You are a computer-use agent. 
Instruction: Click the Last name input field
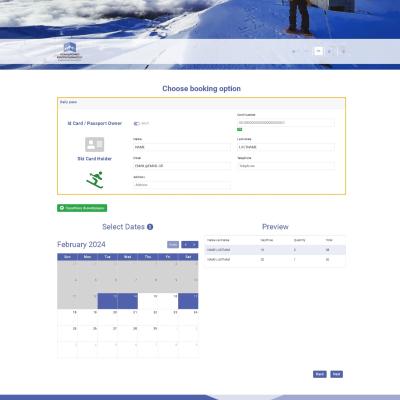tap(285, 147)
